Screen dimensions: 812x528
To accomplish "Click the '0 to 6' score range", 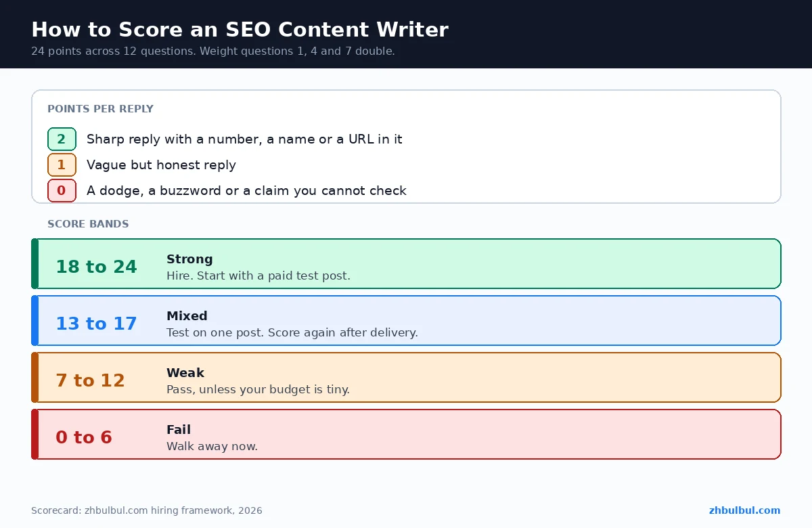I will pos(84,437).
